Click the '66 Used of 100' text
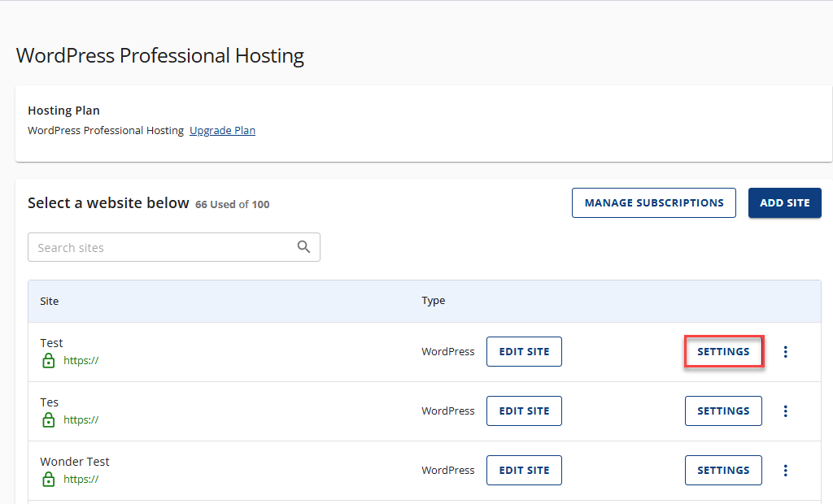Viewport: 833px width, 504px height. 232,205
